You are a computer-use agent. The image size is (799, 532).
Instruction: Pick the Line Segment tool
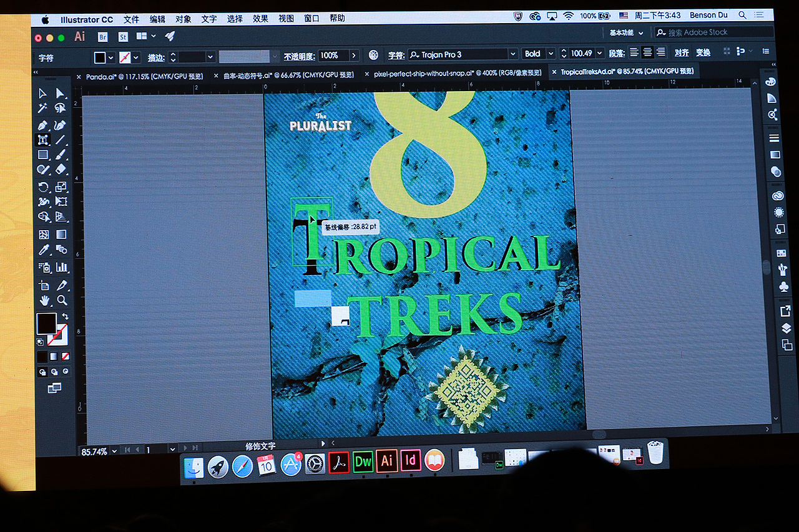tap(61, 140)
